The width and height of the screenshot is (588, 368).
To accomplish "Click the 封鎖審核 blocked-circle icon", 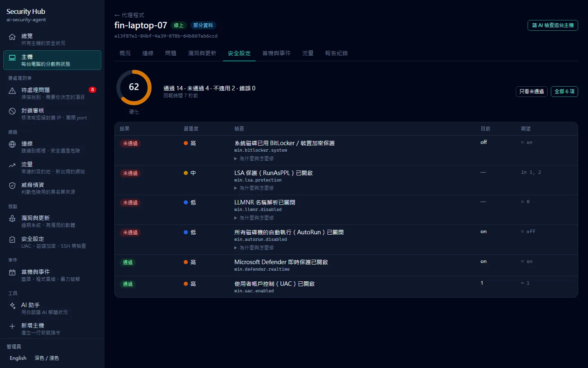I will pyautogui.click(x=12, y=111).
